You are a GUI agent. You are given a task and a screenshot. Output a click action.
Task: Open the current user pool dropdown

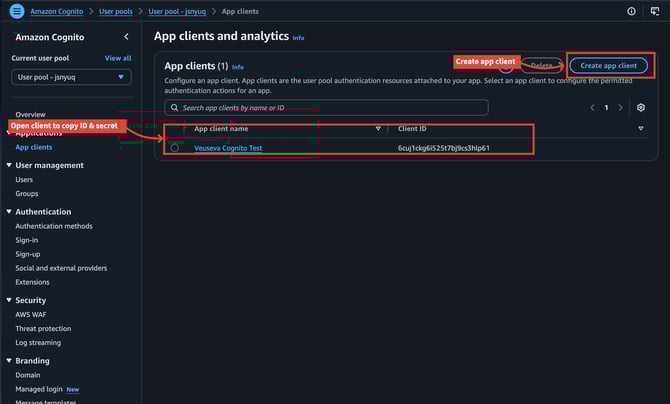tap(71, 77)
